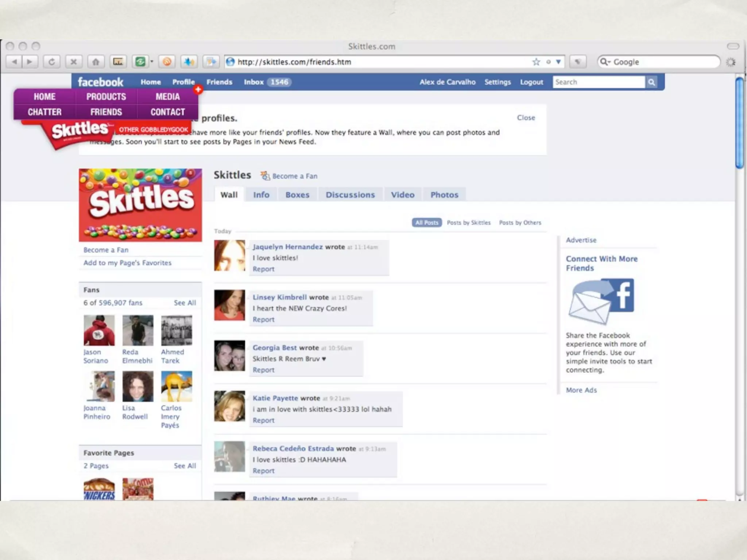Viewport: 747px width, 560px height.
Task: Filter wall to Posts by Others
Action: click(520, 222)
